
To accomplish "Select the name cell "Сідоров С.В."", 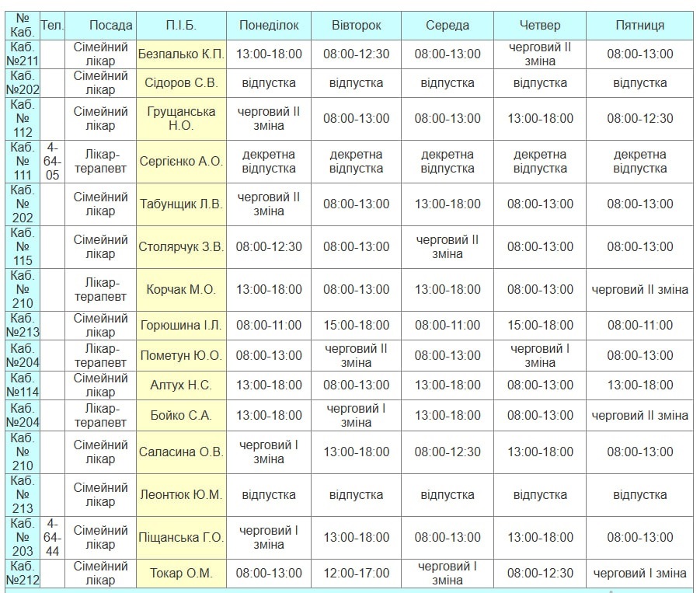I will point(181,83).
